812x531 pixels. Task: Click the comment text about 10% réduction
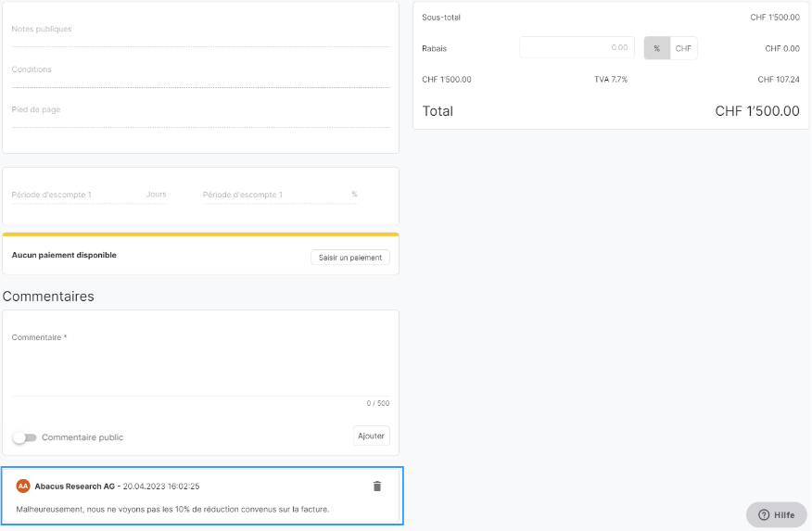click(x=172, y=510)
